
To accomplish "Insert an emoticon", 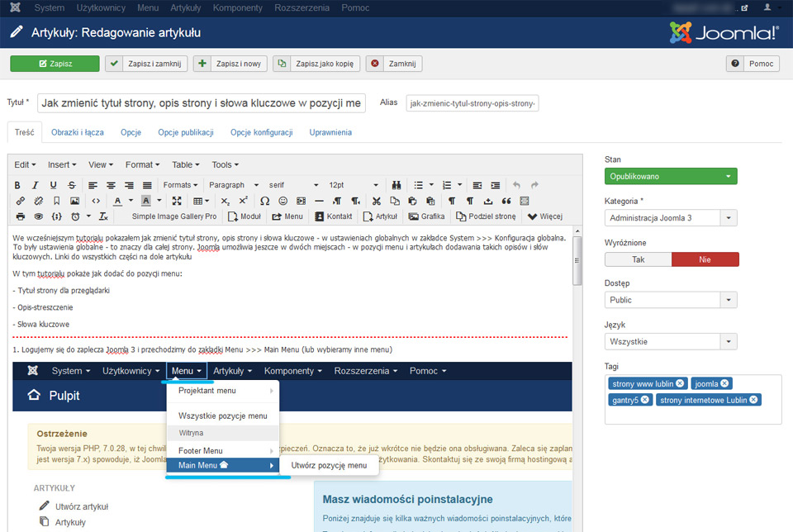I will pos(283,201).
